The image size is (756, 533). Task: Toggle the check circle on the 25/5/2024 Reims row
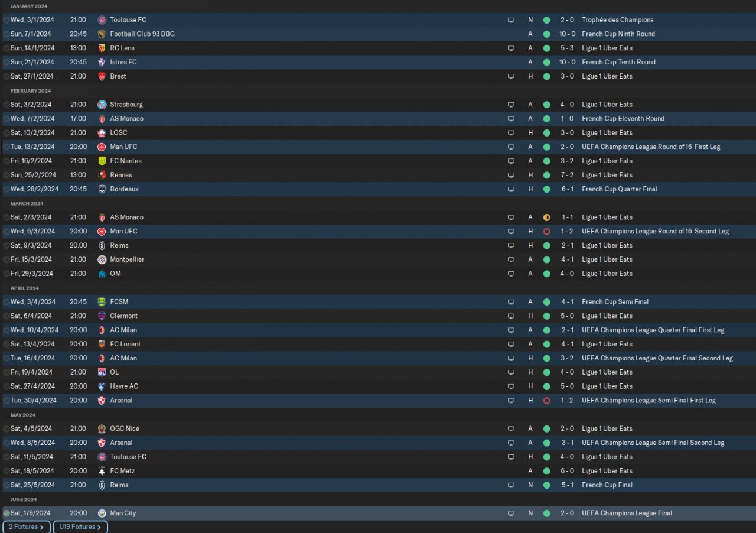(x=6, y=485)
